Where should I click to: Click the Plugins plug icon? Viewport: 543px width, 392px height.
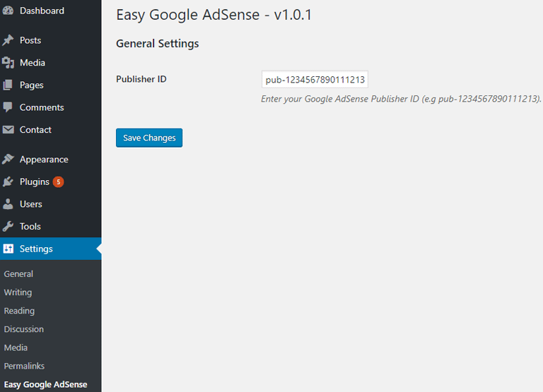8,182
